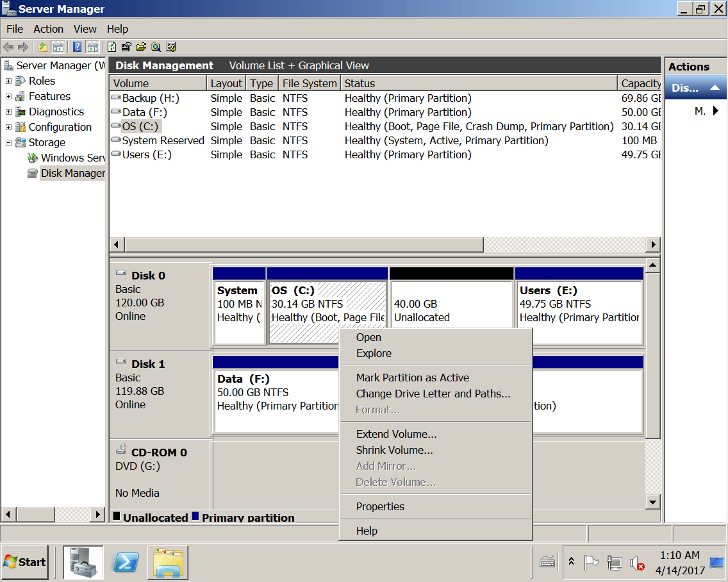The height and width of the screenshot is (582, 728).
Task: Sort by the File System column header
Action: (x=310, y=83)
